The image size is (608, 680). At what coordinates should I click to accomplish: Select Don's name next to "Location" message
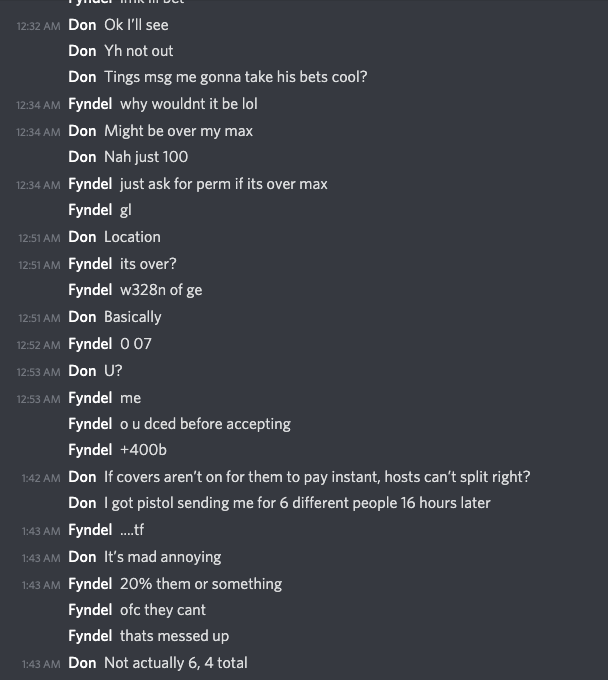click(82, 237)
